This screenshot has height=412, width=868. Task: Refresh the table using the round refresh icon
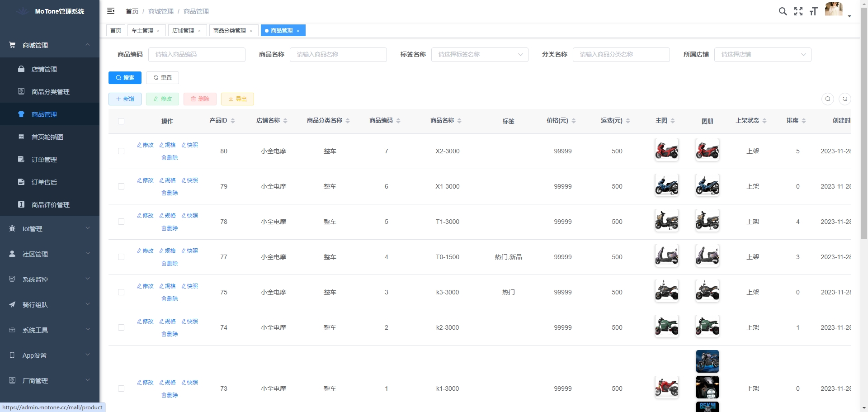845,99
